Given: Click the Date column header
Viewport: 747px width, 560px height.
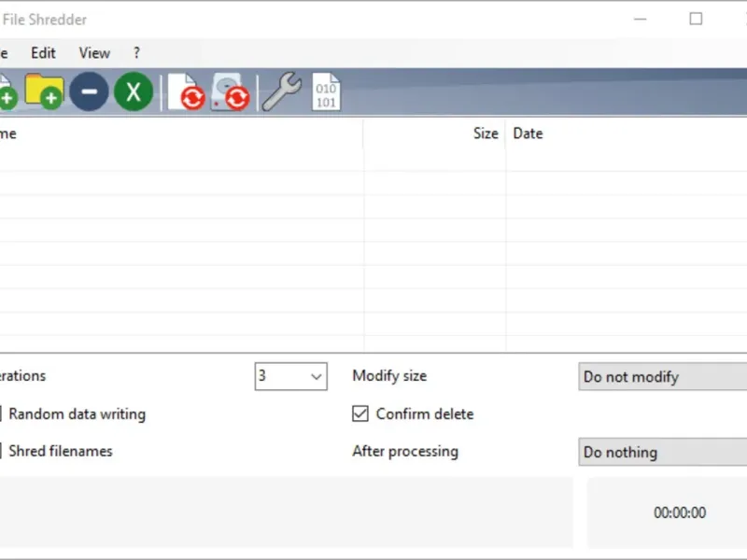Looking at the screenshot, I should 627,133.
